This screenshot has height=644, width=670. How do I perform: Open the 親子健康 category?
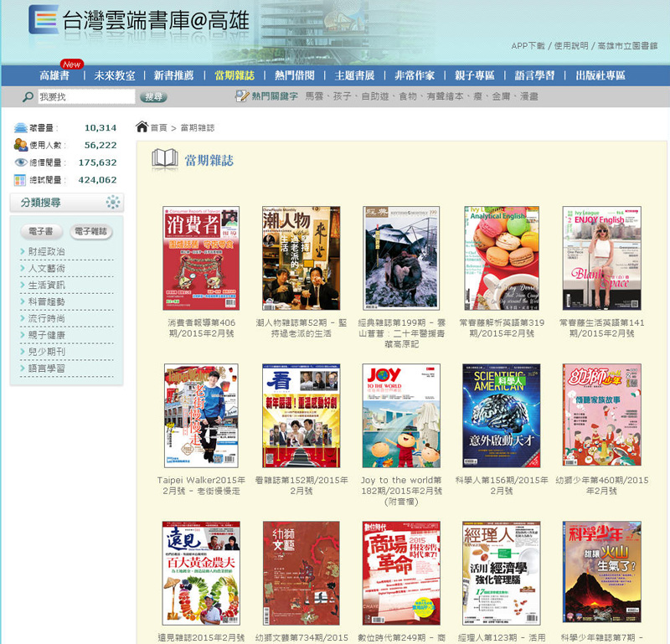[x=46, y=335]
